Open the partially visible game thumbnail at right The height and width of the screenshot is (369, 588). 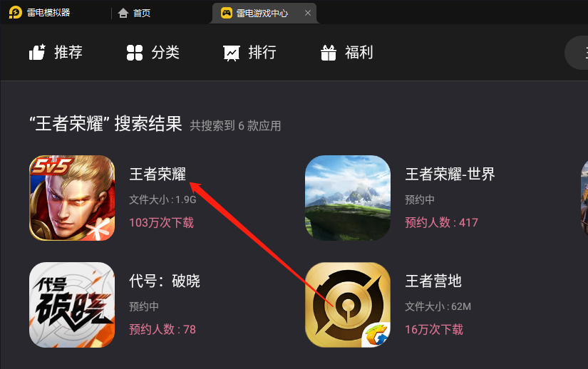(584, 198)
